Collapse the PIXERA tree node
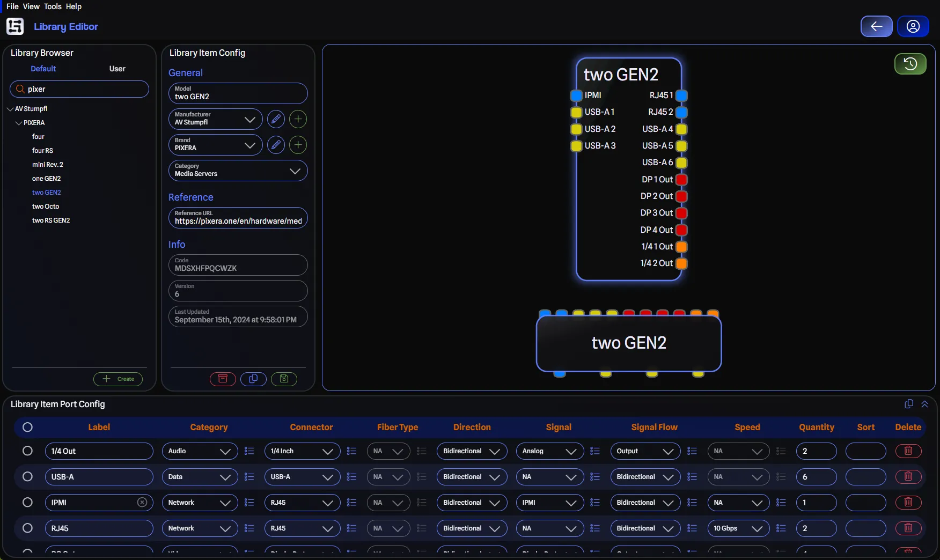 [19, 123]
